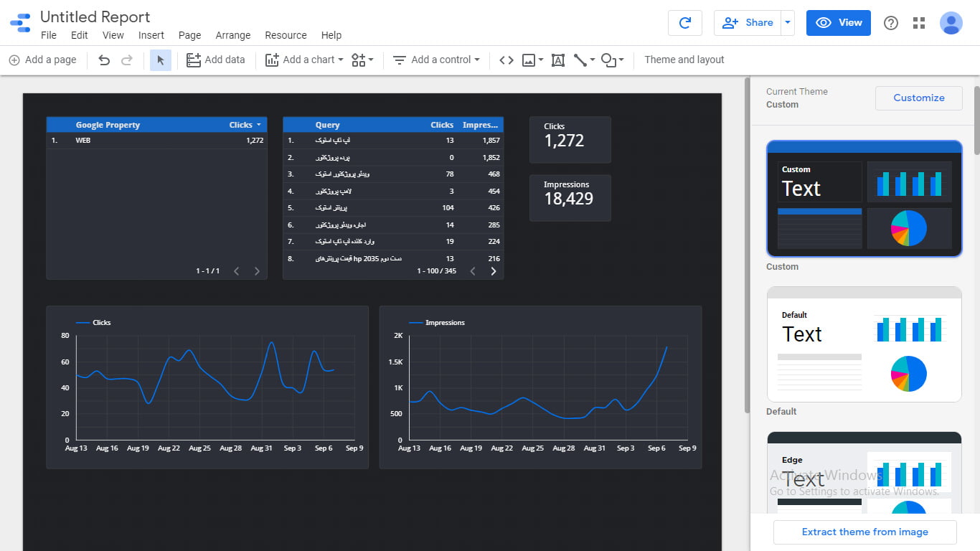This screenshot has height=551, width=980.
Task: Click next arrow in Google Property table
Action: pyautogui.click(x=257, y=271)
